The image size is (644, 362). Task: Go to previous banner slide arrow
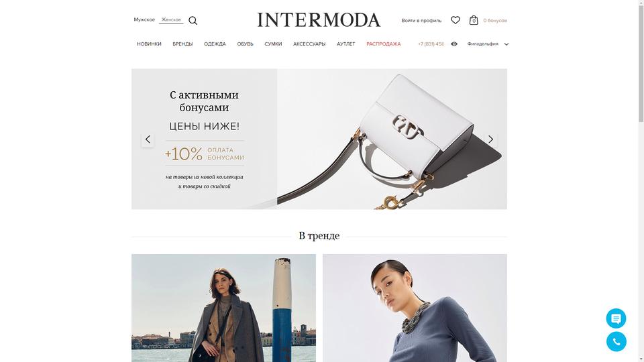(x=148, y=139)
